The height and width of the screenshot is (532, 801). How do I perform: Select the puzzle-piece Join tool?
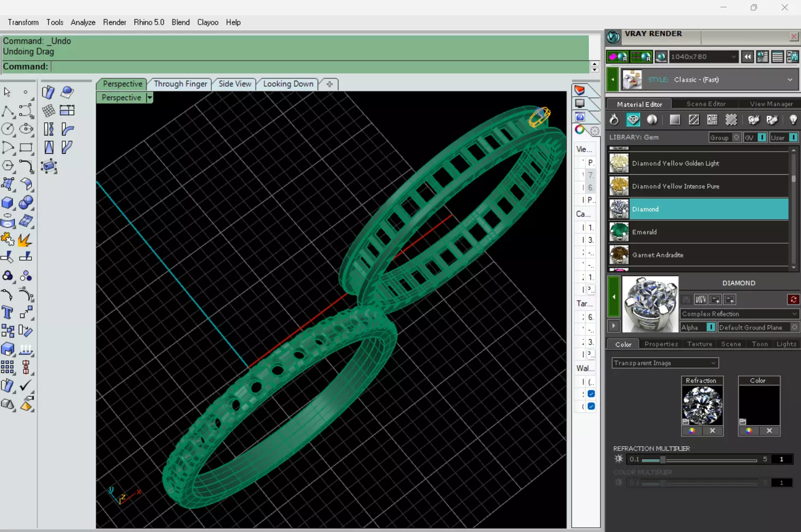pyautogui.click(x=8, y=240)
